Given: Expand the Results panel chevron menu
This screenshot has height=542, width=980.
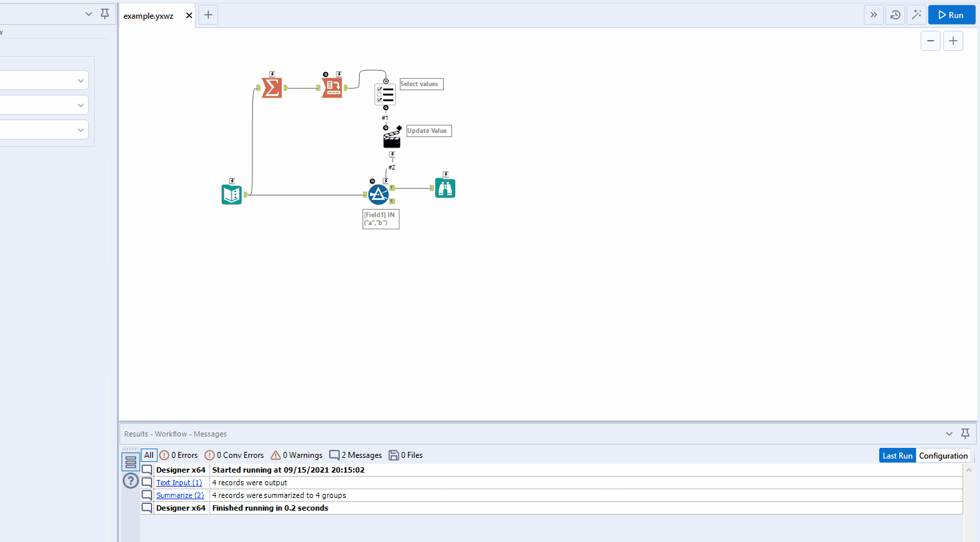Looking at the screenshot, I should (949, 434).
